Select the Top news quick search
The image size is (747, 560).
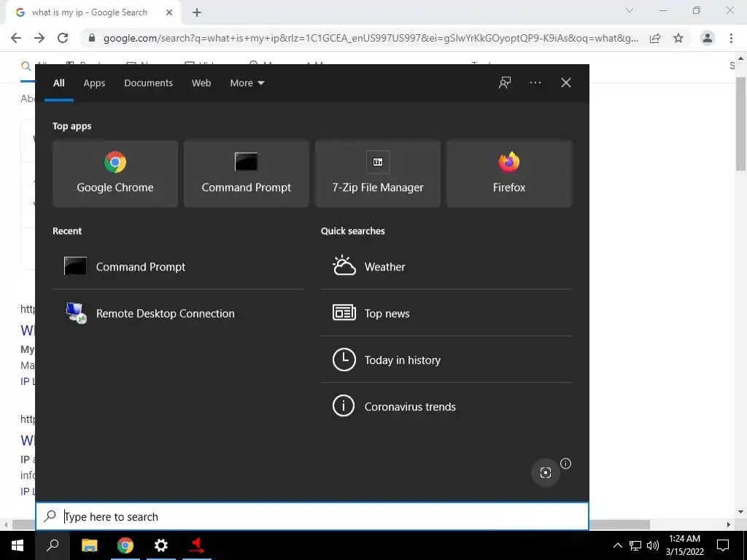(x=446, y=314)
